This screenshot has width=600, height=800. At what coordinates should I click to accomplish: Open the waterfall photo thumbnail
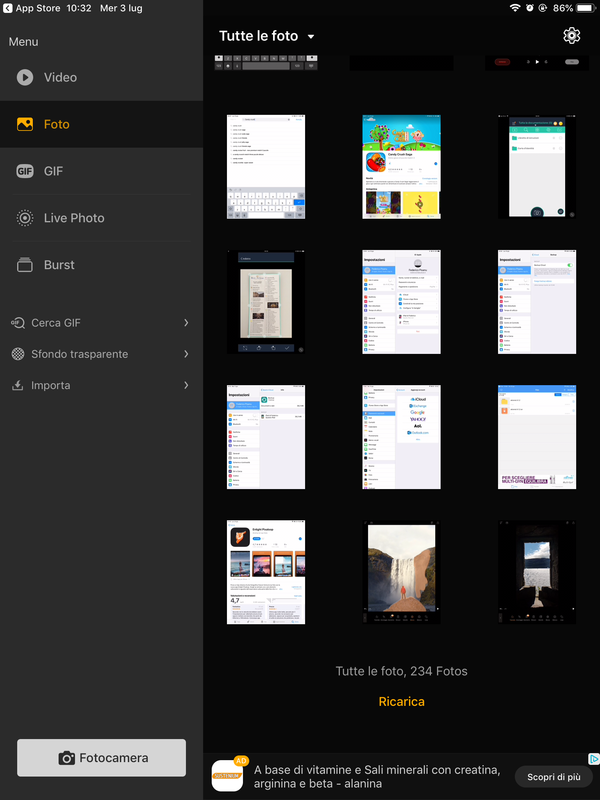point(402,572)
